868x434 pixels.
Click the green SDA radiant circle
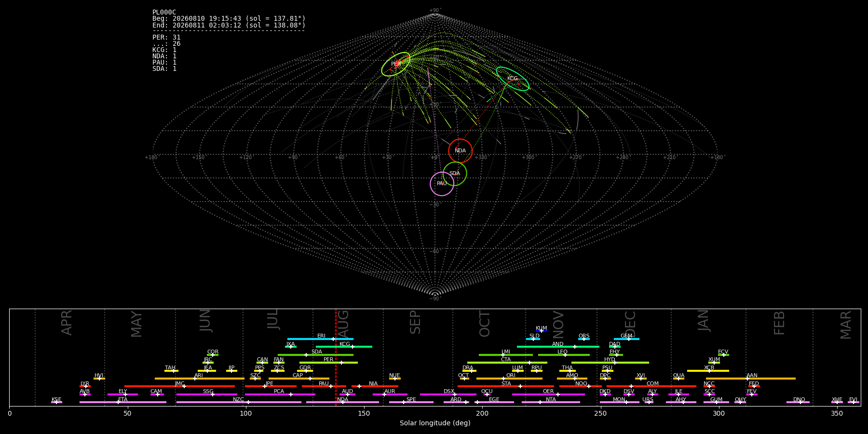coord(455,174)
